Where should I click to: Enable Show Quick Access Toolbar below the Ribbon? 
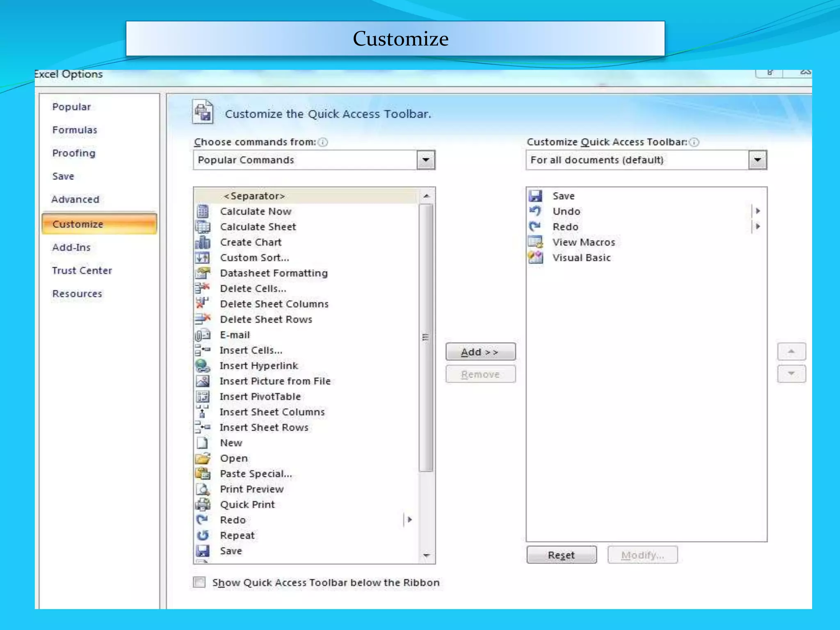click(x=200, y=582)
